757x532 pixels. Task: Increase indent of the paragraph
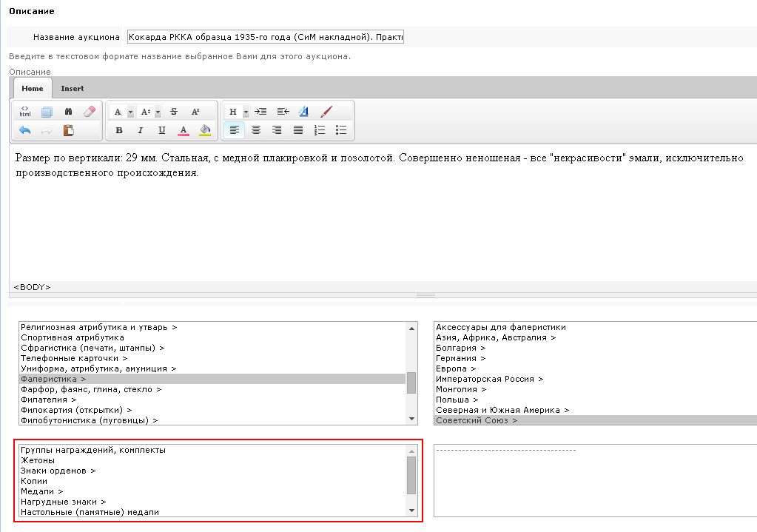click(260, 112)
